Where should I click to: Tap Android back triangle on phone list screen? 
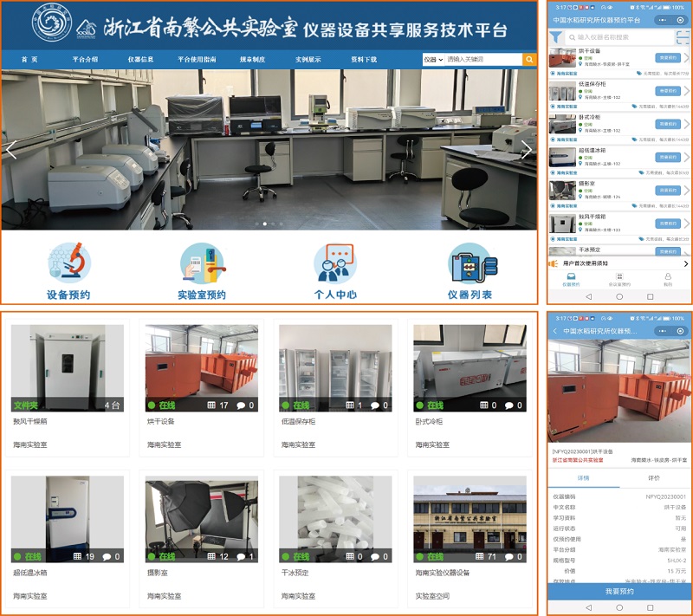tap(588, 296)
